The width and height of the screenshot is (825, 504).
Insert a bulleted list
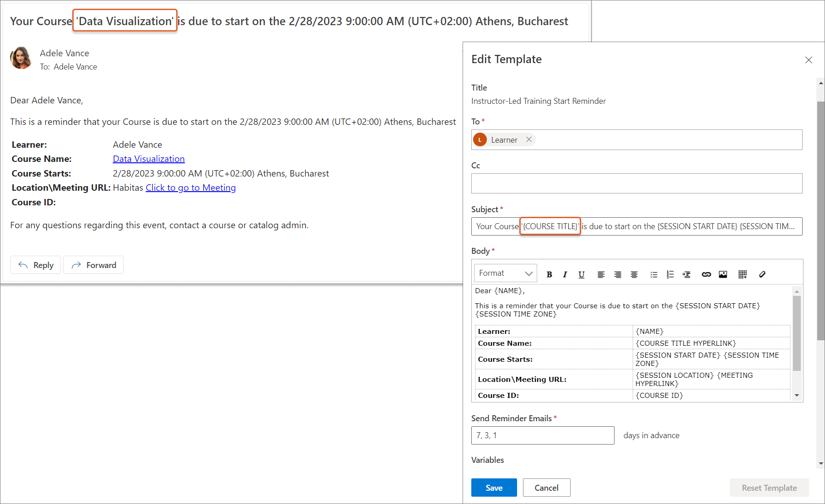pos(654,274)
